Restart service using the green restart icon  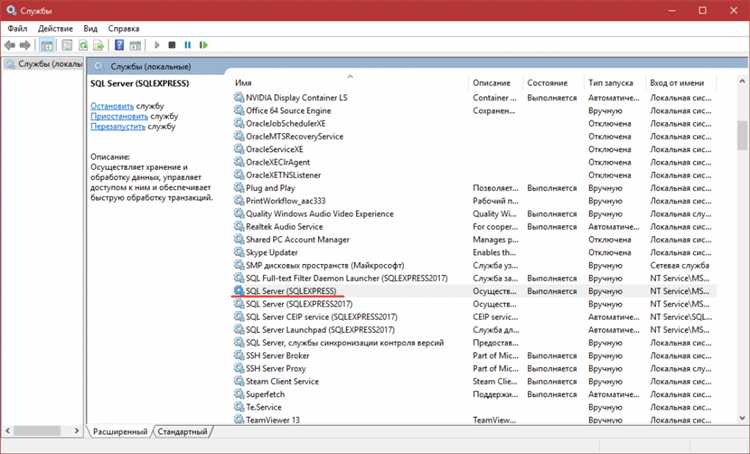click(204, 45)
